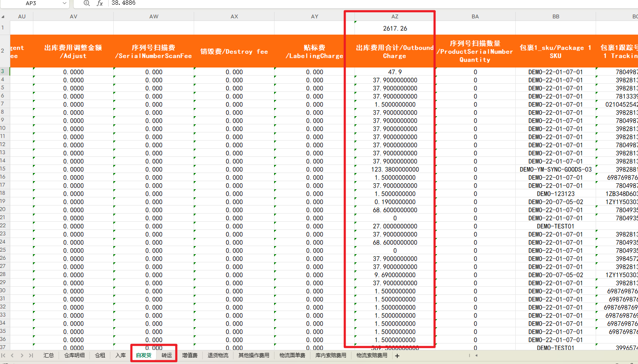Select column AU header
The width and height of the screenshot is (638, 364).
pyautogui.click(x=22, y=17)
